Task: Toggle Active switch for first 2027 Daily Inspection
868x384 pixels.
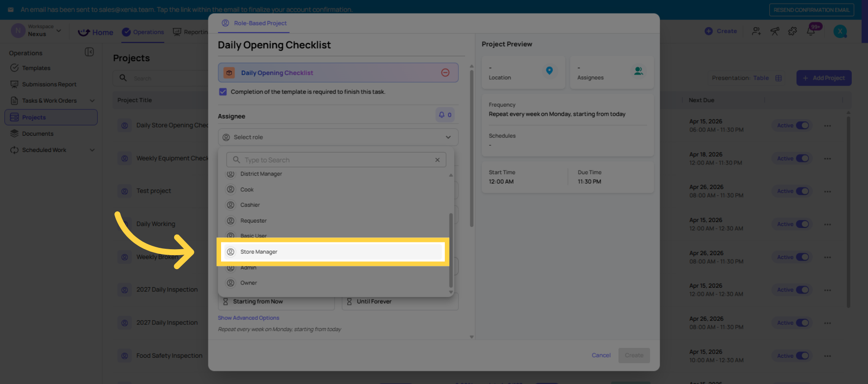Action: click(802, 289)
